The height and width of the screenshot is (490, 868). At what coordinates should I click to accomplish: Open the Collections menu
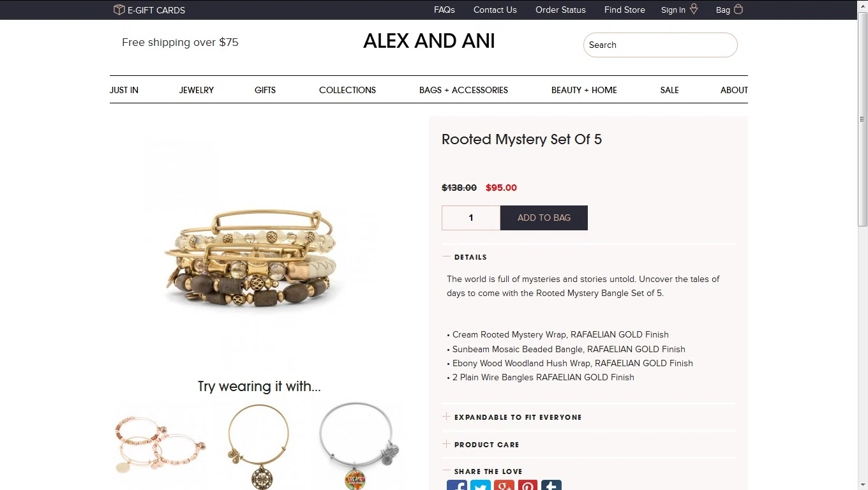click(347, 90)
